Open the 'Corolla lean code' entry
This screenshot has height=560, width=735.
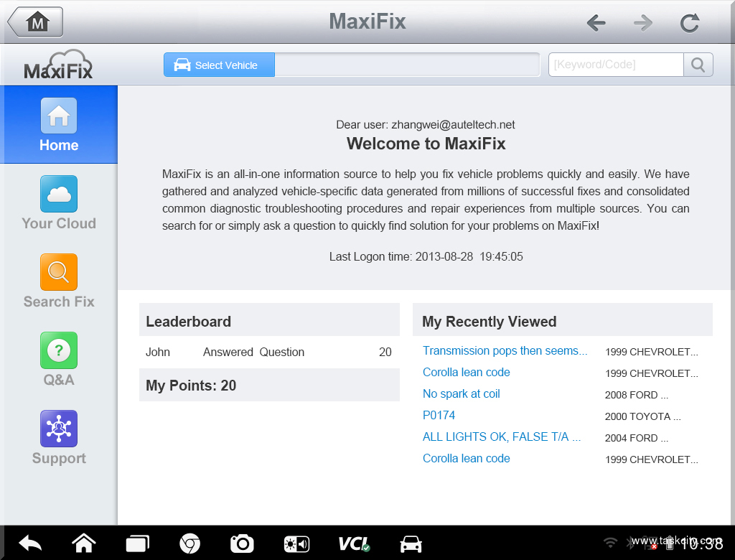(x=466, y=372)
